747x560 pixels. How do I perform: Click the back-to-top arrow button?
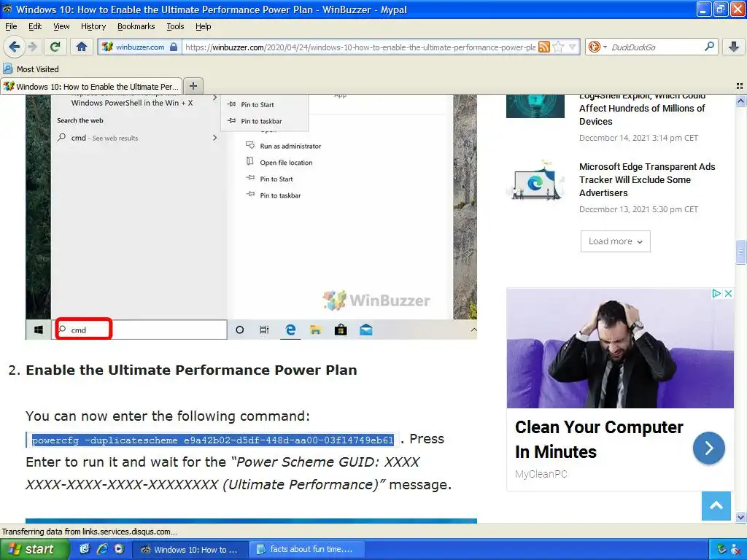coord(716,506)
